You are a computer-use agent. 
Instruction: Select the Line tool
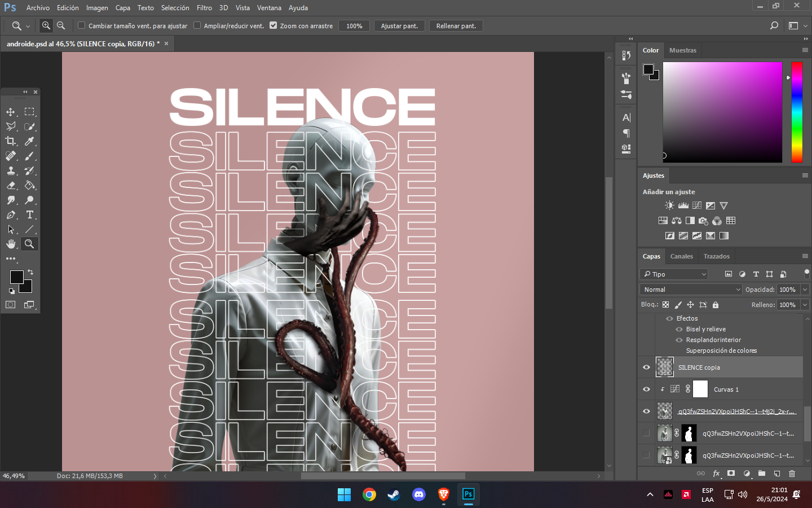29,229
